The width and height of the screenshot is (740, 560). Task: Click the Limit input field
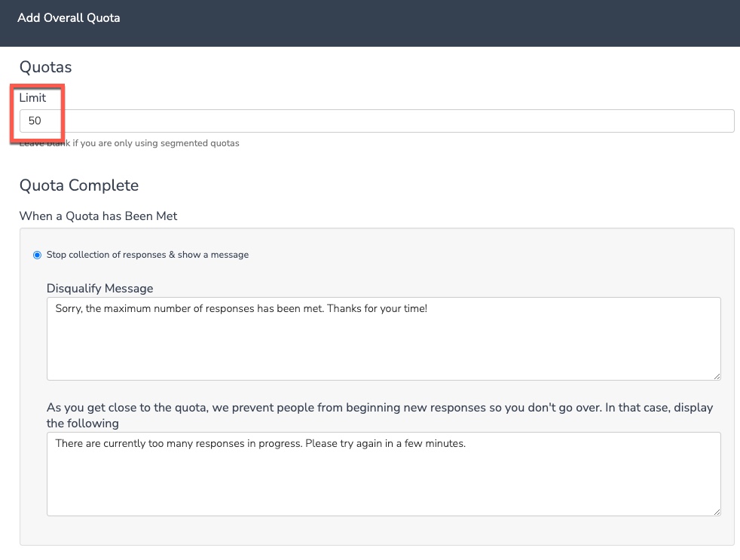(x=377, y=121)
